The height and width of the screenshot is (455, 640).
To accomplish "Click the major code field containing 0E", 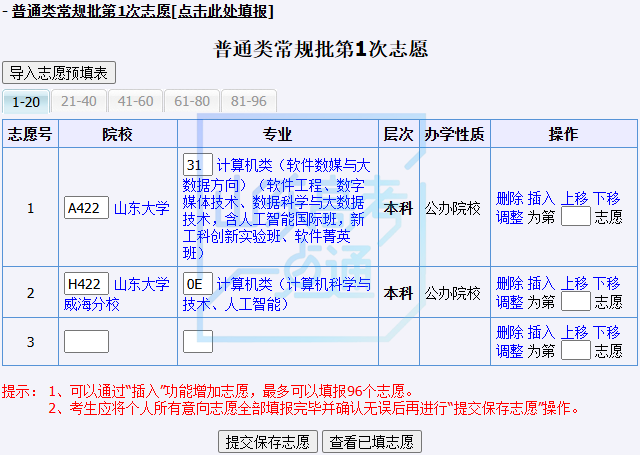I will point(197,284).
